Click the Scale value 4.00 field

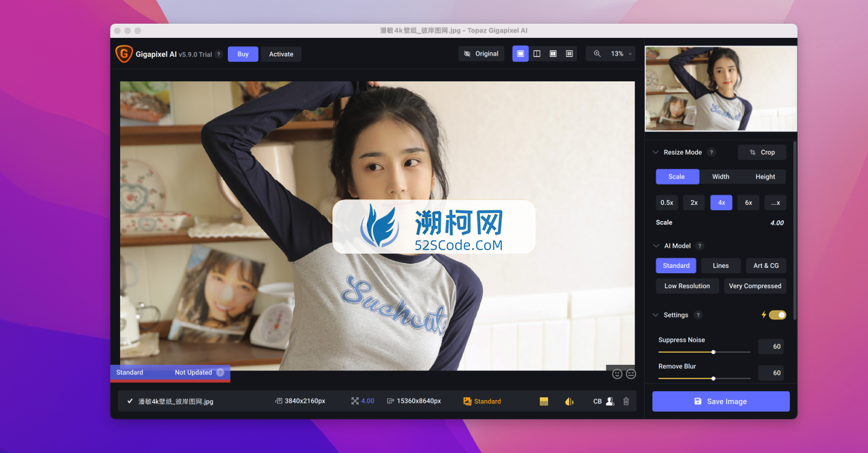coord(777,223)
